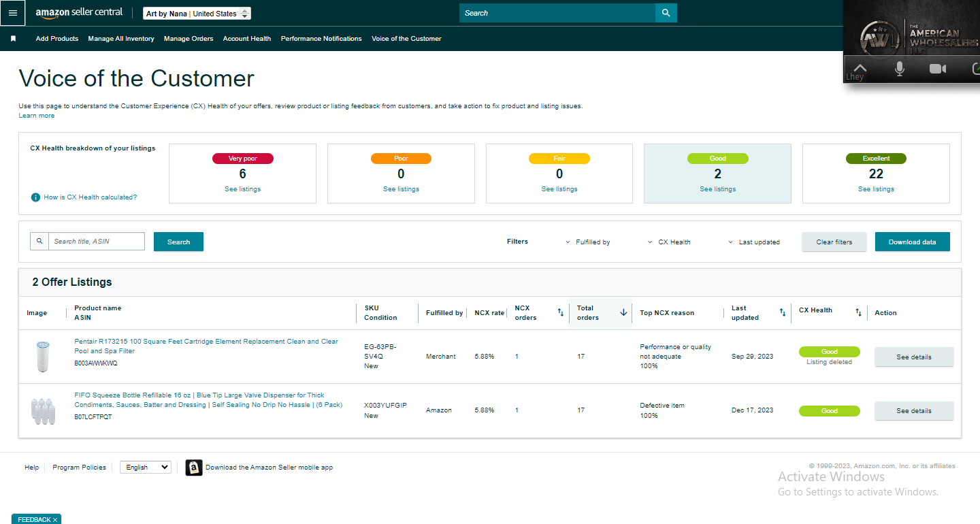
Task: Click the top header search field
Action: click(x=557, y=13)
